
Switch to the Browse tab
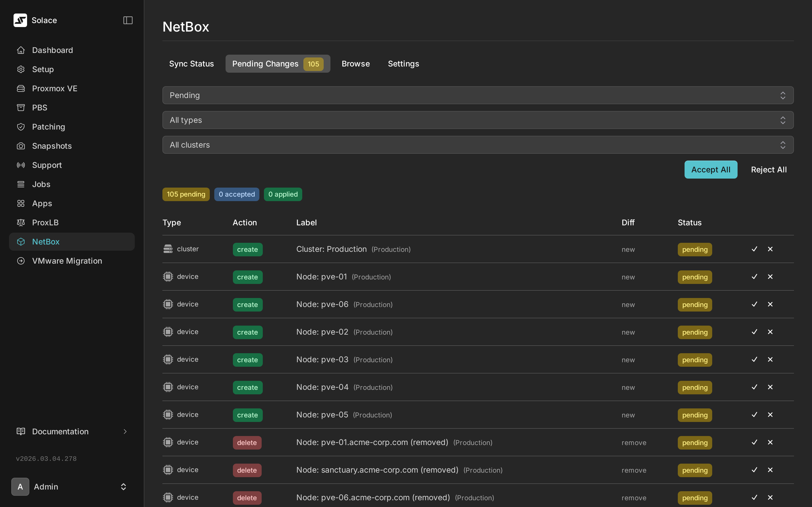[x=355, y=63]
